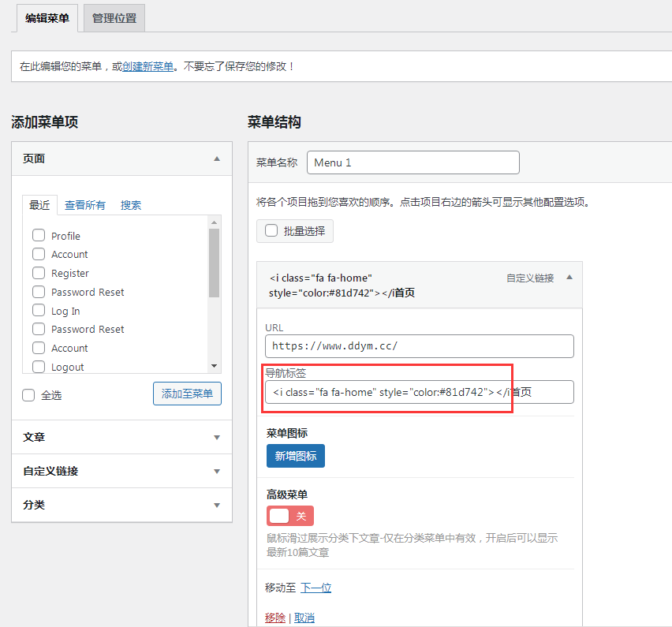Check the Profile page checkbox
672x627 pixels.
39,235
